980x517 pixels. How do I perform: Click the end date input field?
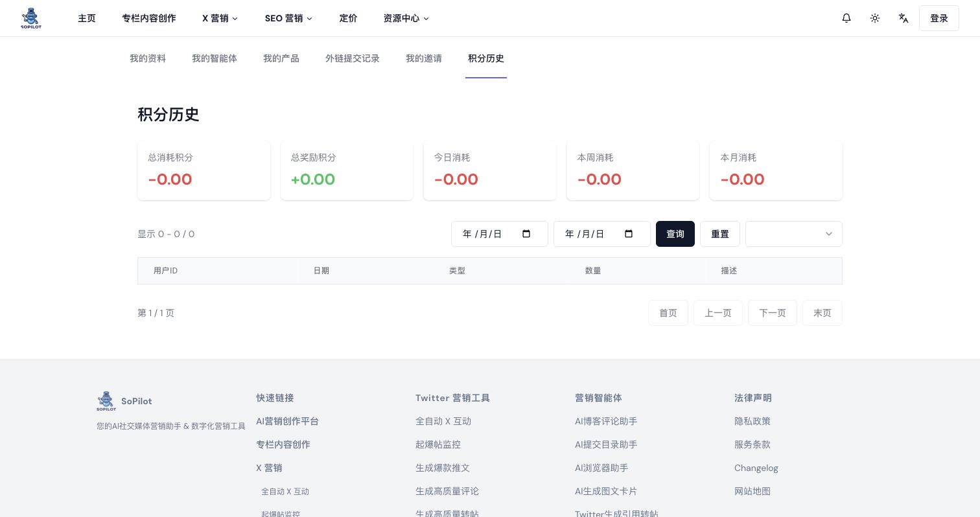click(602, 234)
